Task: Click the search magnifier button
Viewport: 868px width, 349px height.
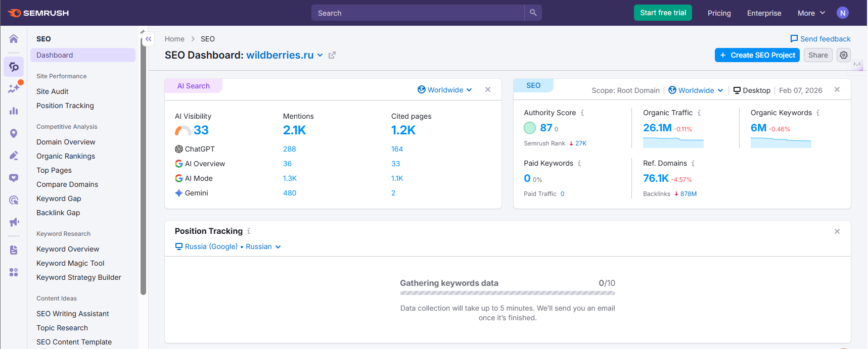Action: (x=533, y=13)
